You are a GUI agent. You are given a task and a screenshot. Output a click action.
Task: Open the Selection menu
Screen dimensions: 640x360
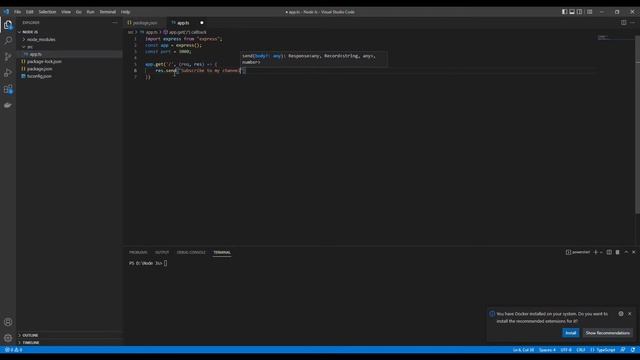47,12
